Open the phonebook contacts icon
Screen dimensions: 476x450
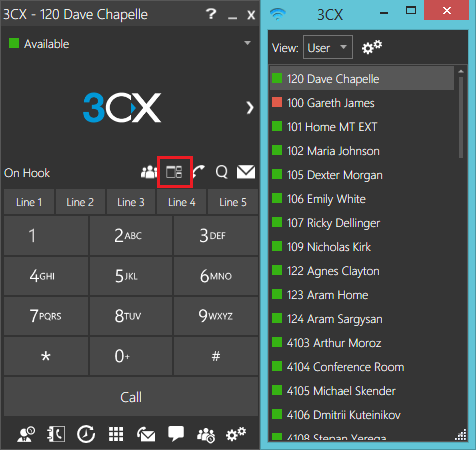point(56,434)
